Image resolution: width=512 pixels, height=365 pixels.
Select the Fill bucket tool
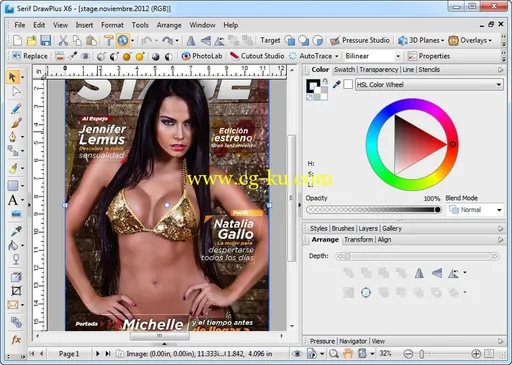coord(13,245)
